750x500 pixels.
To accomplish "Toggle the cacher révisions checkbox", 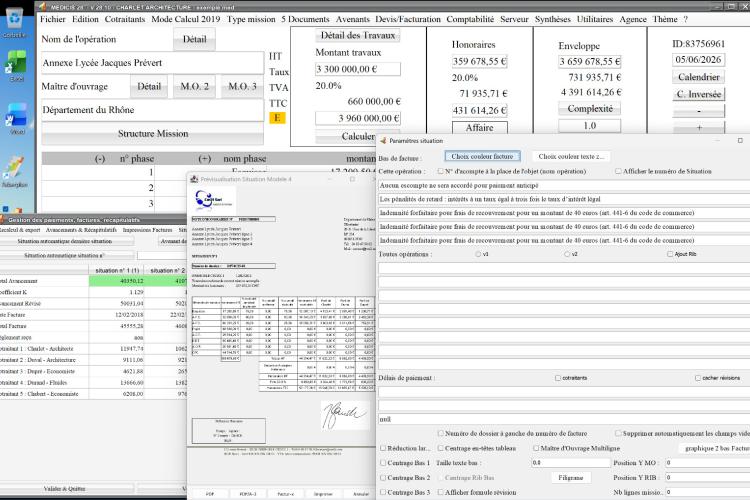I will click(698, 378).
